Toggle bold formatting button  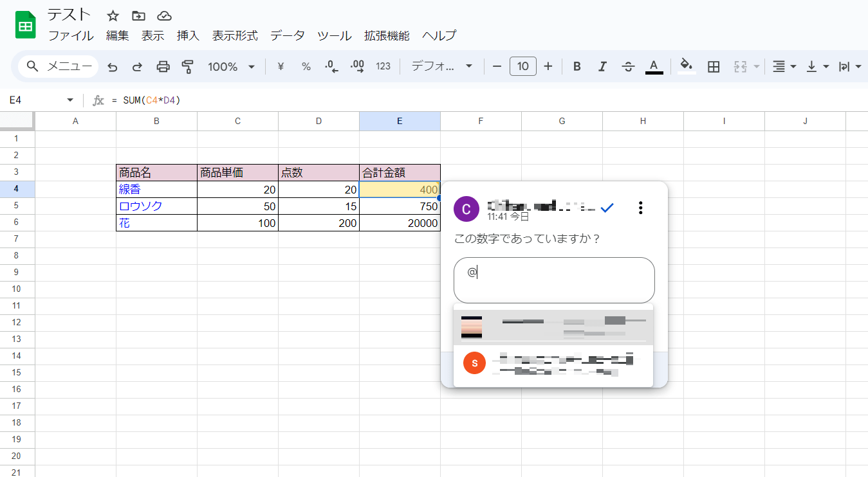[577, 66]
